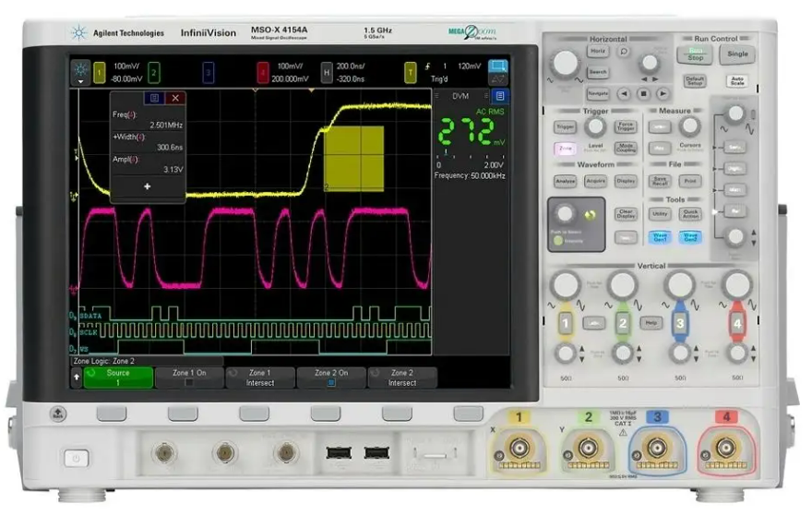Open the Analyze menu key
Viewport: 812px width, 516px height.
pyautogui.click(x=565, y=181)
